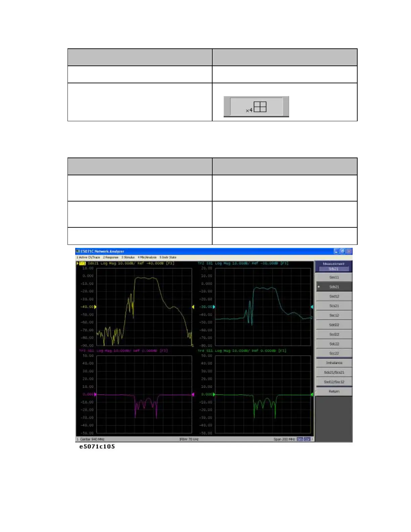Click the Return softkey
411x532 pixels.
(334, 391)
